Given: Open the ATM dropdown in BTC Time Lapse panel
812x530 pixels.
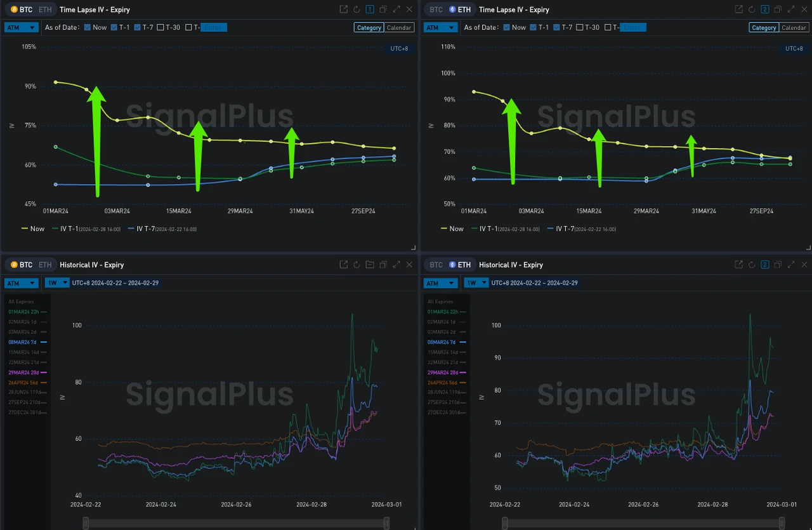Looking at the screenshot, I should (x=21, y=27).
